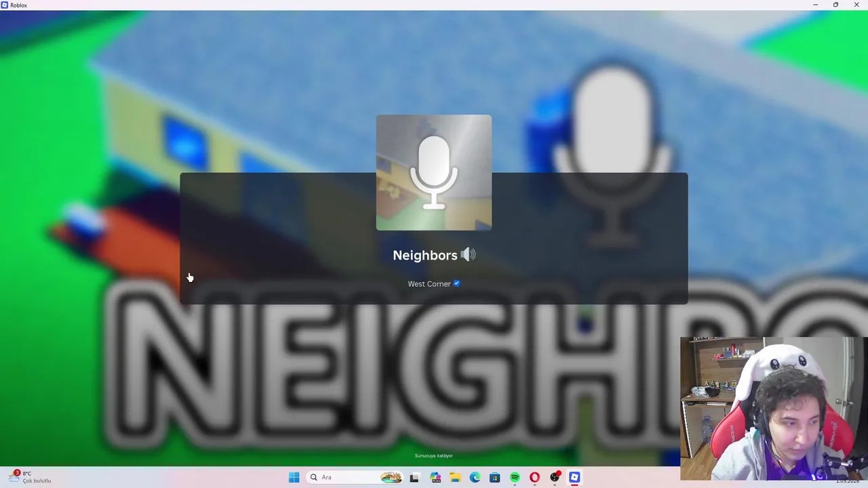Click the West Corner creator name

pyautogui.click(x=429, y=284)
